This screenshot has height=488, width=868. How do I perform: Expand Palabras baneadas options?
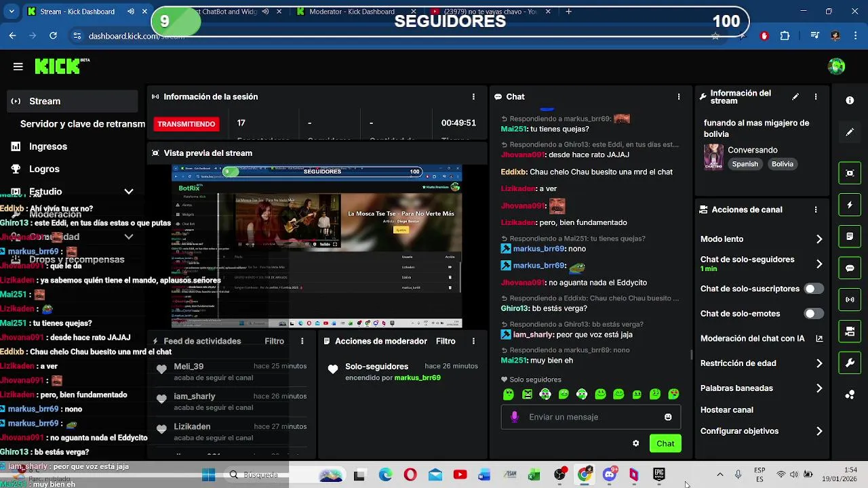[x=819, y=388]
